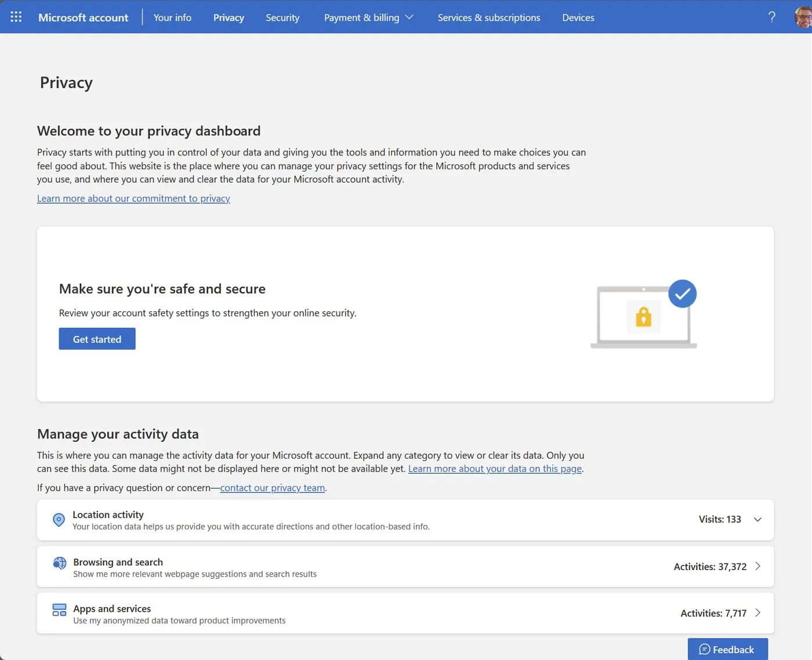Open Browsing and search arrow
This screenshot has height=660, width=812.
(757, 566)
